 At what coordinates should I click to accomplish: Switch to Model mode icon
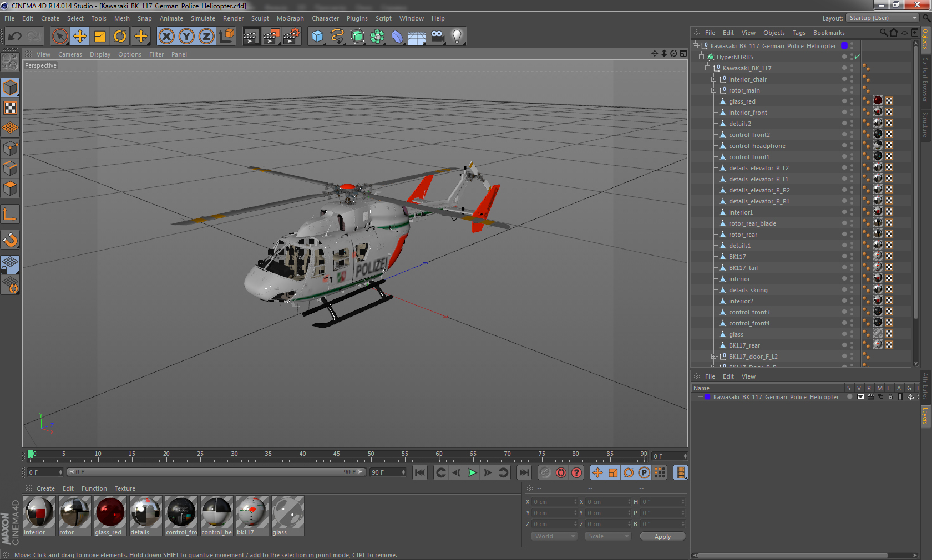coord(10,88)
